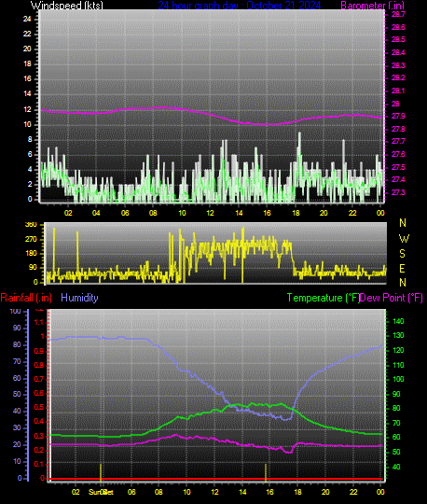The height and width of the screenshot is (504, 427).
Task: Click the 18 windspeed axis label
Action: (27, 63)
